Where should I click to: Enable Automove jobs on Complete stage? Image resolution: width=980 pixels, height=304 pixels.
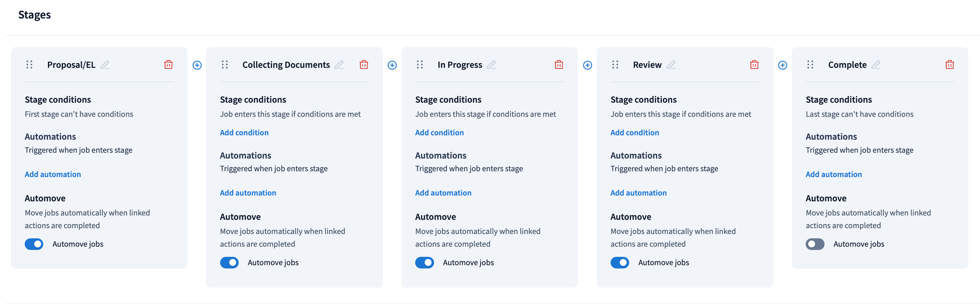[x=814, y=244]
